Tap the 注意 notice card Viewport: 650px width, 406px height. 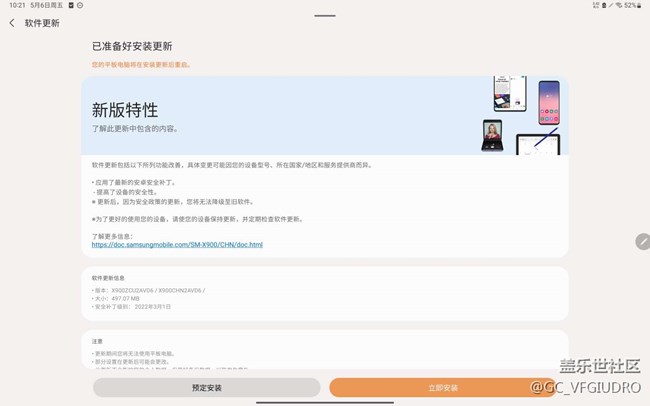pos(325,350)
